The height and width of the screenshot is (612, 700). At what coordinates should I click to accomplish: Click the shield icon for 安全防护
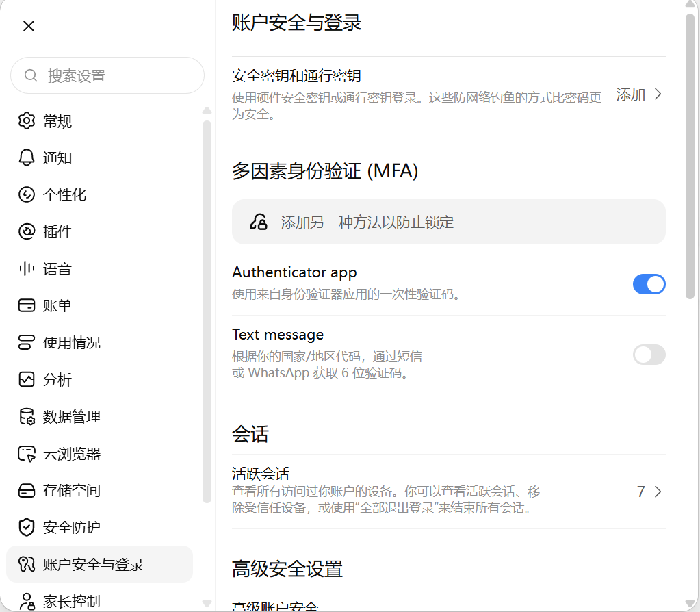26,527
